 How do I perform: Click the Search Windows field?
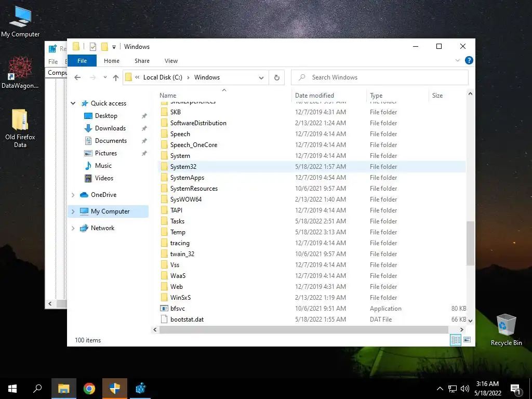[x=380, y=77]
